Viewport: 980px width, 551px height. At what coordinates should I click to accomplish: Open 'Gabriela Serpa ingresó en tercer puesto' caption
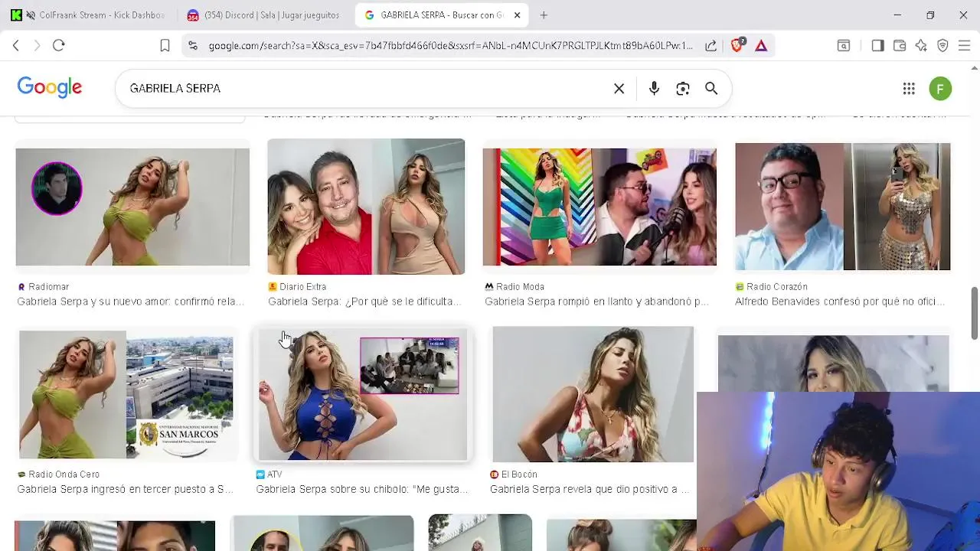[x=125, y=489]
